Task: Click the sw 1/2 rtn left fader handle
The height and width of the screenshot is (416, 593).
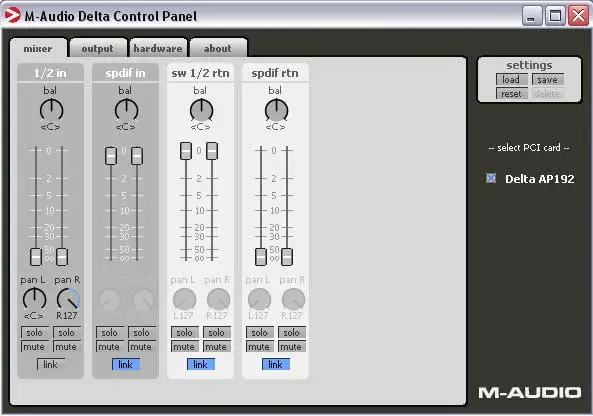Action: tap(186, 151)
